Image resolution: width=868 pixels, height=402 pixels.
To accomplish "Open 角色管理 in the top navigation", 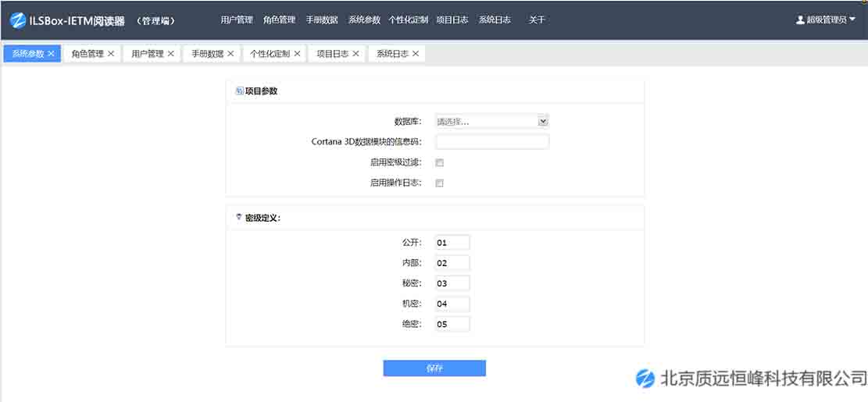I will point(279,20).
